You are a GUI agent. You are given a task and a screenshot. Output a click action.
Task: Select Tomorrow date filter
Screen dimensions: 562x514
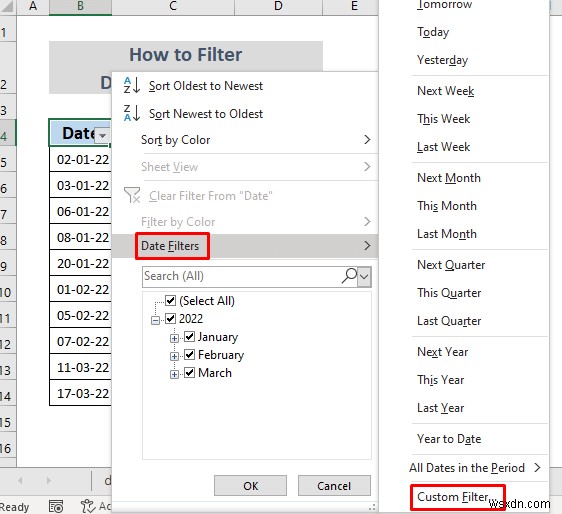click(444, 5)
